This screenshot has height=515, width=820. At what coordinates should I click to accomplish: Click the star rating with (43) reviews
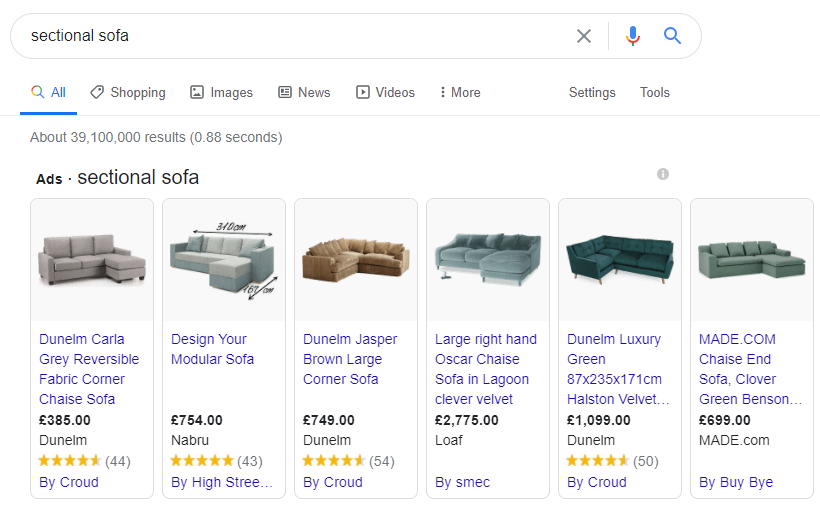(x=217, y=461)
